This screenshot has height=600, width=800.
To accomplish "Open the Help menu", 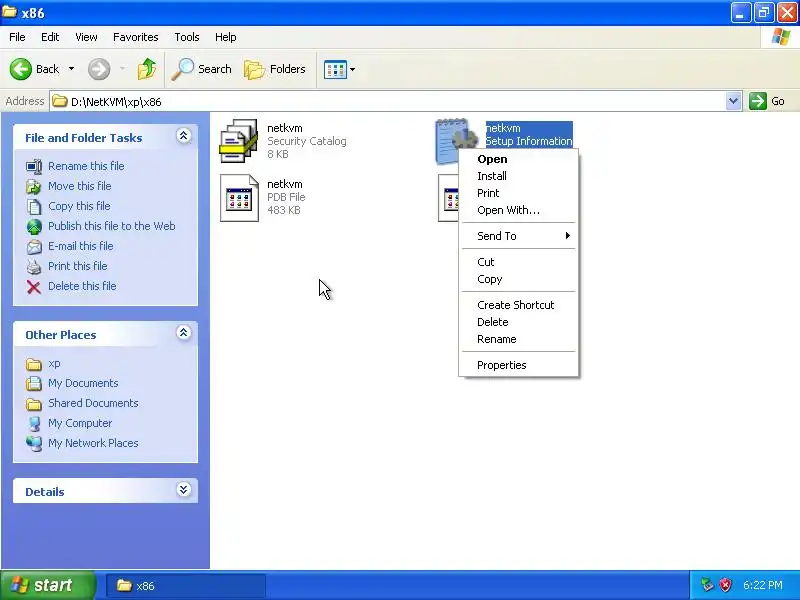I will [x=226, y=37].
